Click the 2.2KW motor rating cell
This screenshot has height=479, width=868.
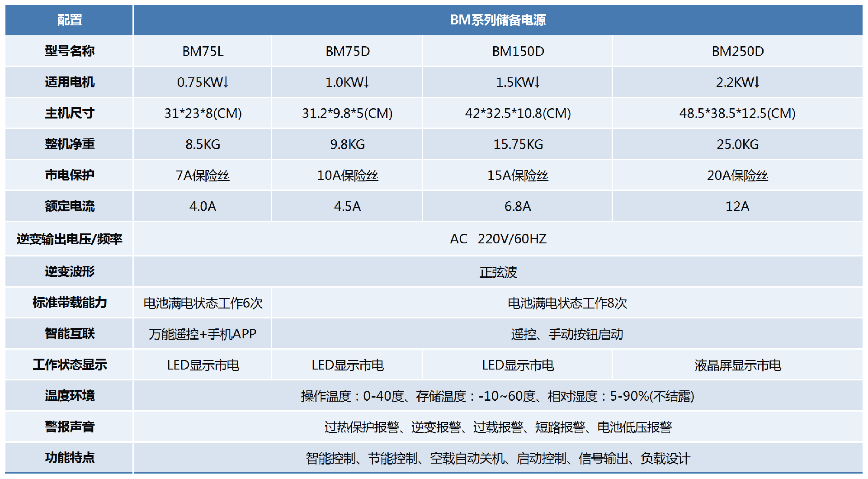(x=737, y=82)
